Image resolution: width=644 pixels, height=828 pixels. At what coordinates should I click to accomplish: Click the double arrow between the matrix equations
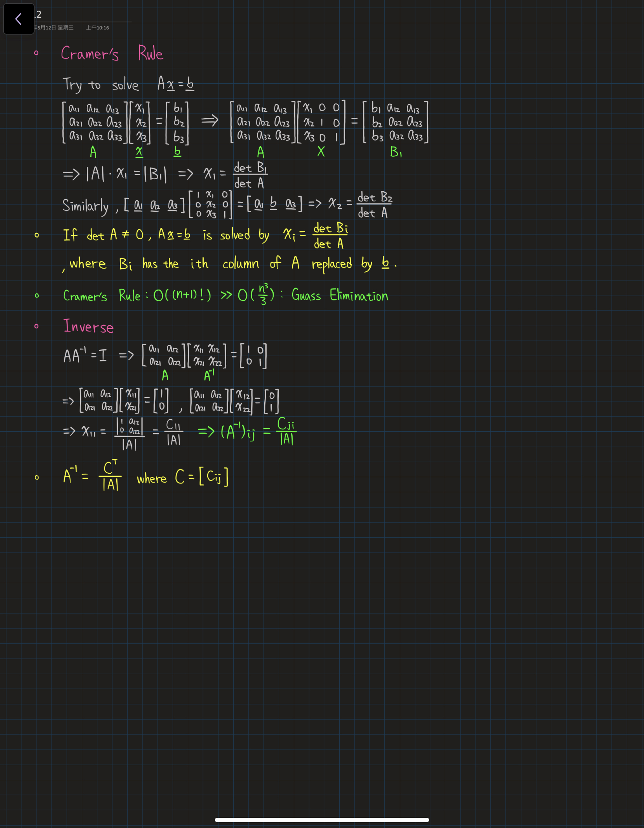tap(210, 120)
